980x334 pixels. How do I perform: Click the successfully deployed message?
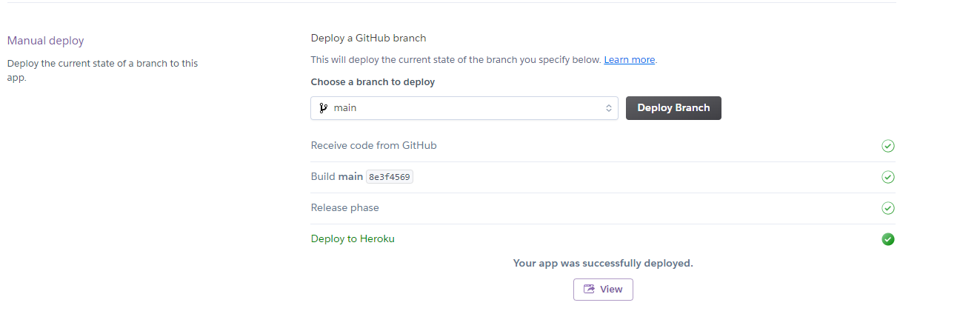click(x=603, y=263)
